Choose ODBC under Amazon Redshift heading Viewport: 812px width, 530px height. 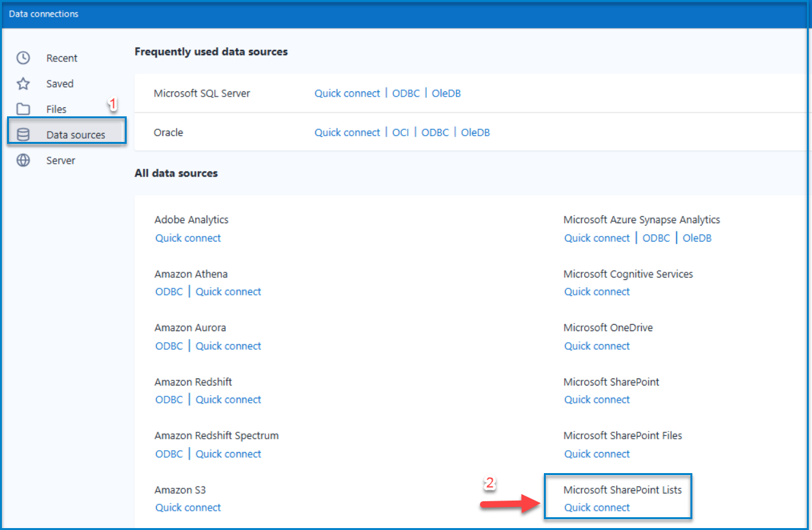point(169,400)
